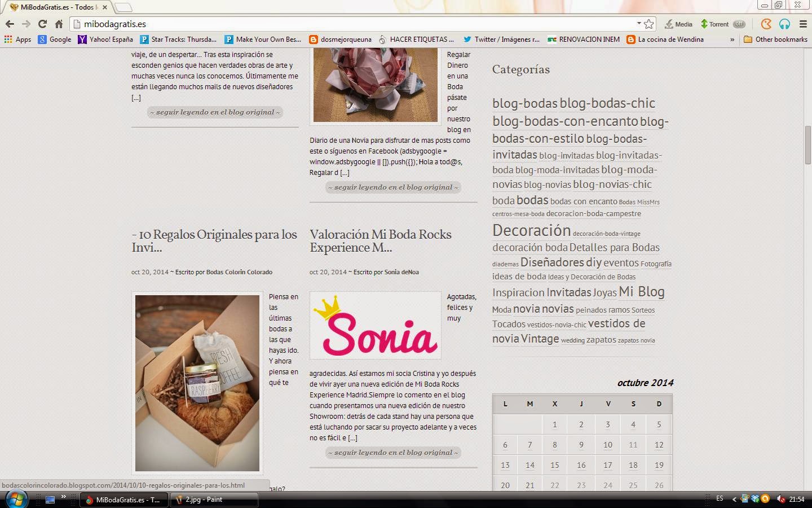Open the HACER ETIQUETAS bookmark

click(x=416, y=40)
